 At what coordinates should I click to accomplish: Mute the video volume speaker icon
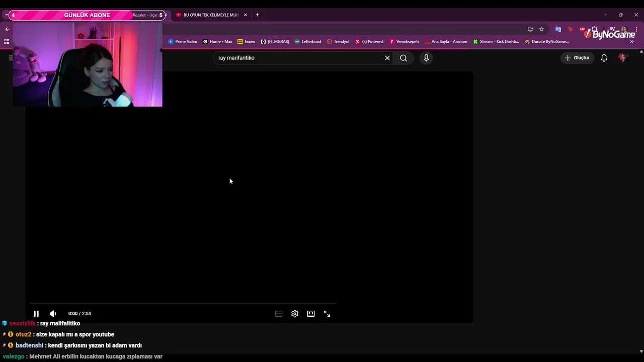[53, 314]
